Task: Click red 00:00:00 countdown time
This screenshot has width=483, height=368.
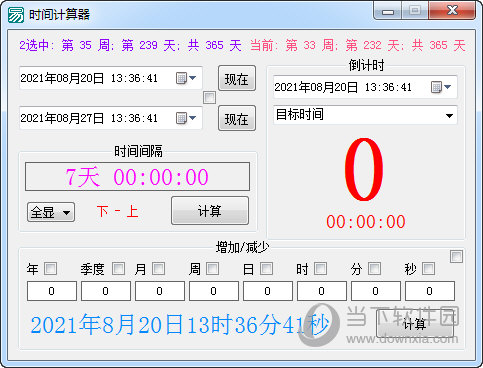Action: click(366, 221)
